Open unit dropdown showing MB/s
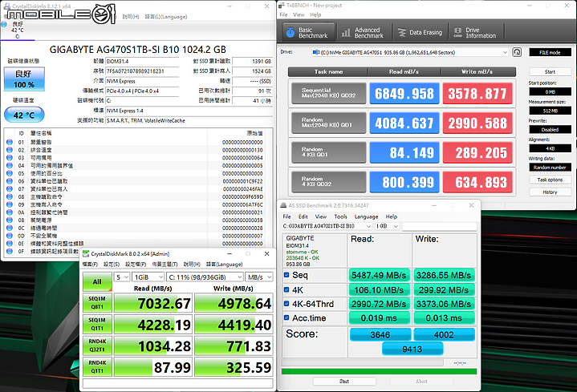The image size is (577, 392). pyautogui.click(x=259, y=277)
